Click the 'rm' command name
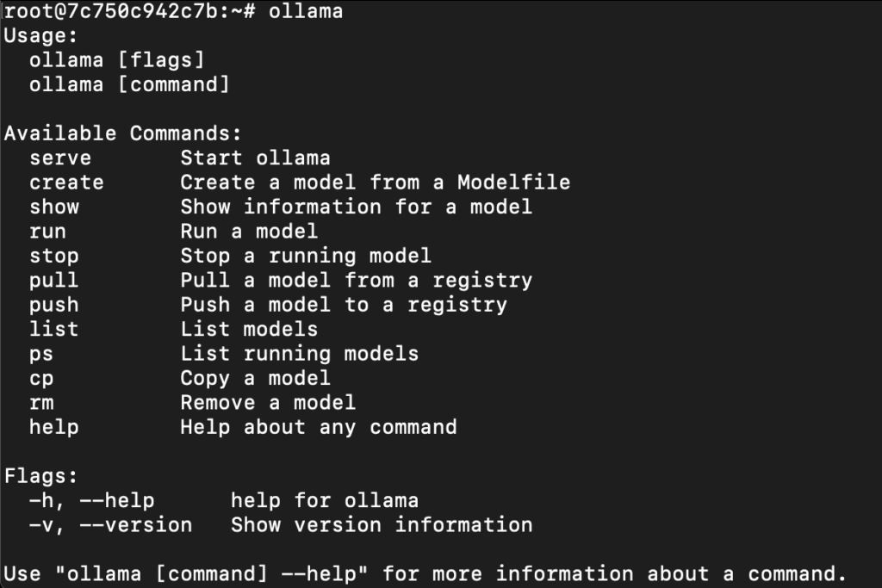 (41, 402)
